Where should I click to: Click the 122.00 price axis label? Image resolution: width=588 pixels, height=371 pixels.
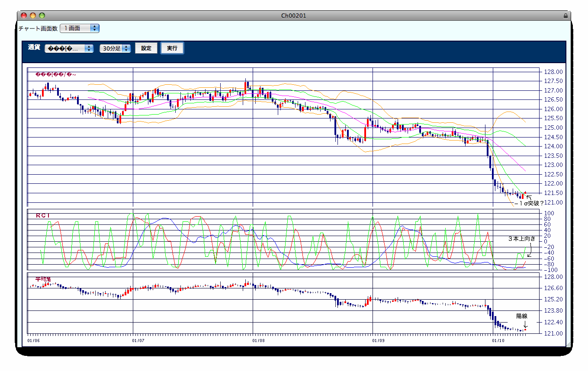tap(553, 184)
